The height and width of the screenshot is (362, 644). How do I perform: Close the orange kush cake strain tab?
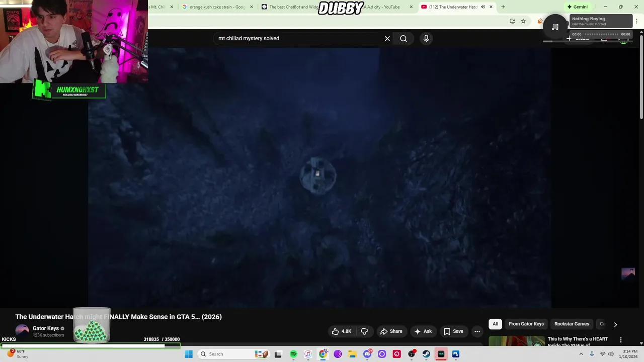(252, 7)
